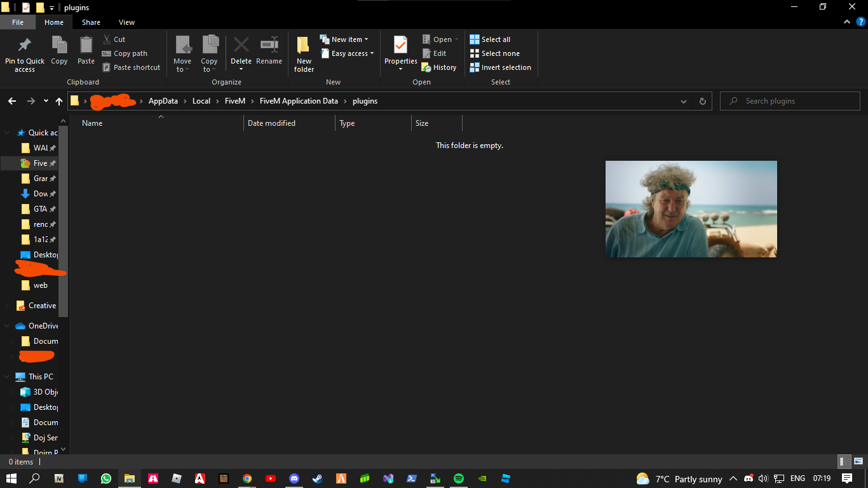The width and height of the screenshot is (868, 488).
Task: Open the Copy to dropdown
Action: (x=209, y=65)
